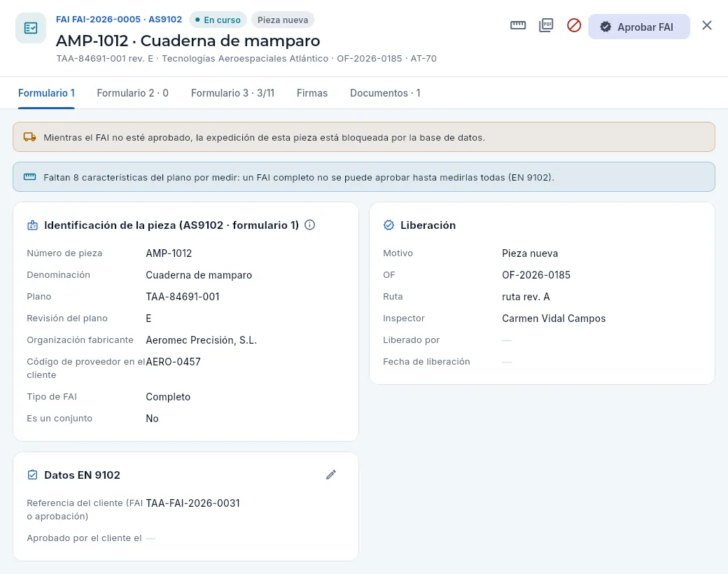Click the header subtitle with TAA-84691-001 rev. E
The image size is (728, 574).
(x=246, y=59)
